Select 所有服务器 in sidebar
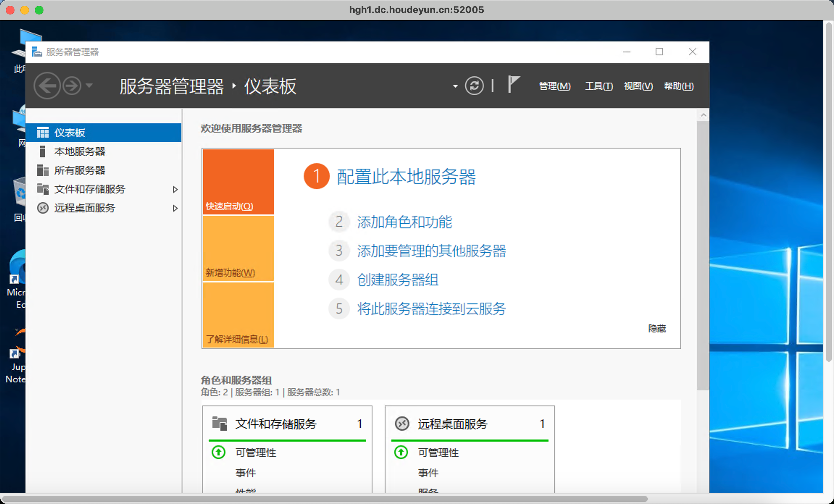 click(x=80, y=170)
